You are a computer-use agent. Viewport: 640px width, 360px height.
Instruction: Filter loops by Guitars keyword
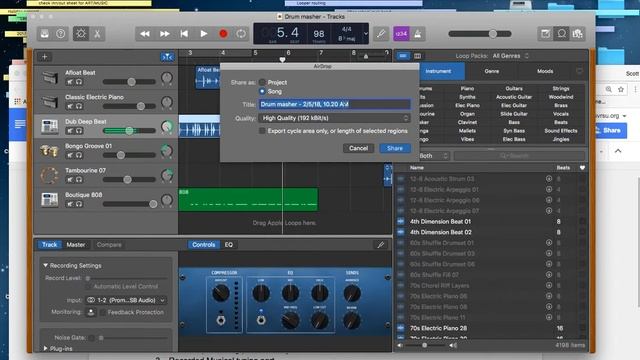(x=514, y=89)
